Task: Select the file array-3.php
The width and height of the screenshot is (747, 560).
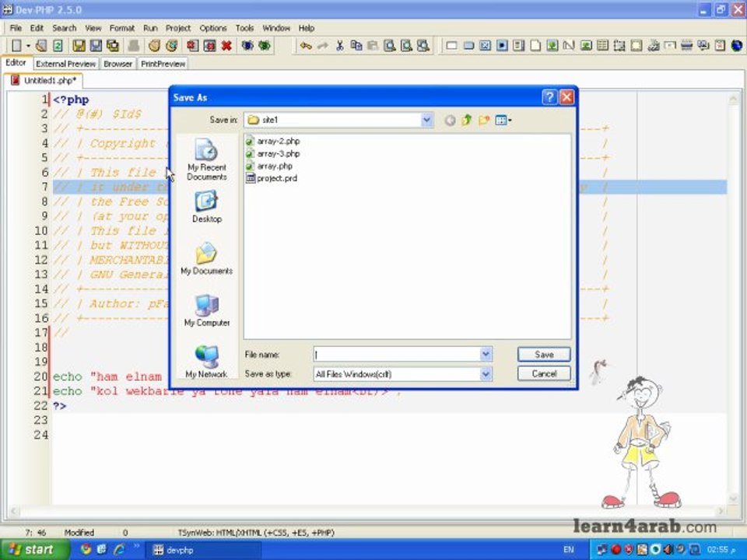Action: (x=272, y=153)
